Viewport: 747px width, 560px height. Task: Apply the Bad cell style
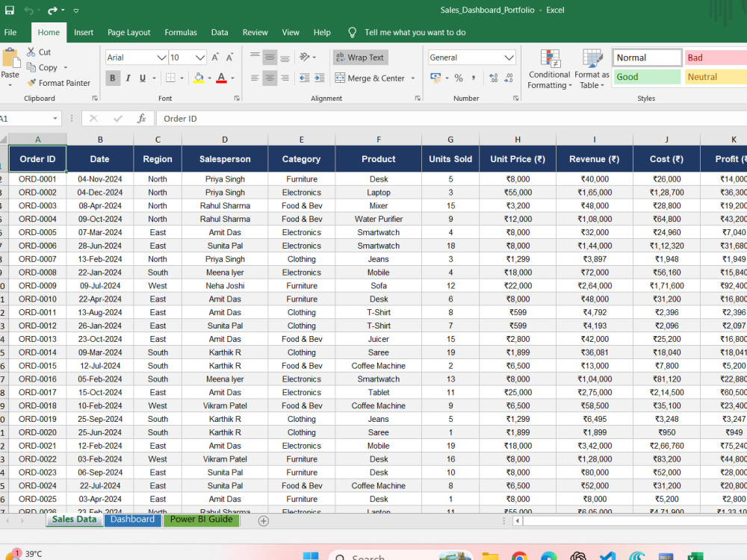tap(716, 57)
